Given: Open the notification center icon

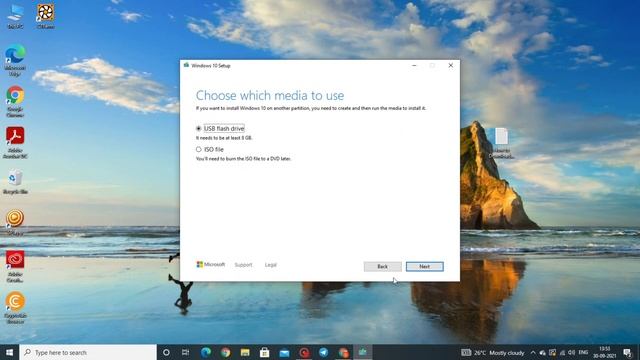Looking at the screenshot, I should pyautogui.click(x=627, y=353).
